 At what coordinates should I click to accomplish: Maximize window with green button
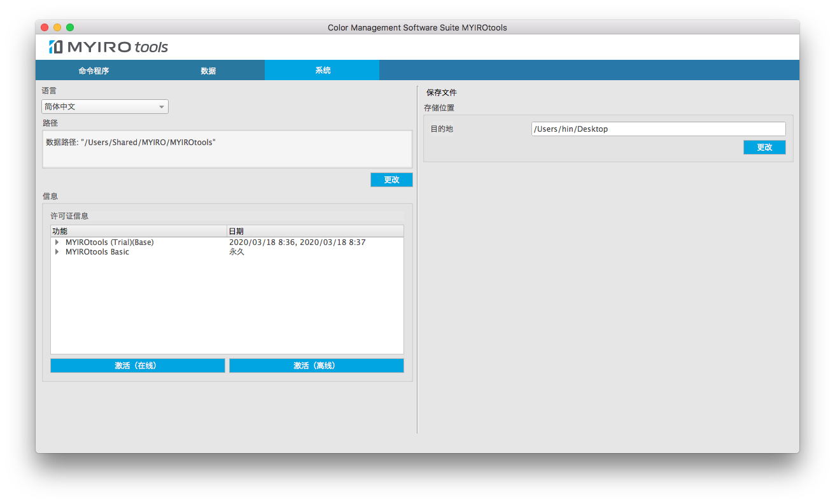(x=70, y=27)
